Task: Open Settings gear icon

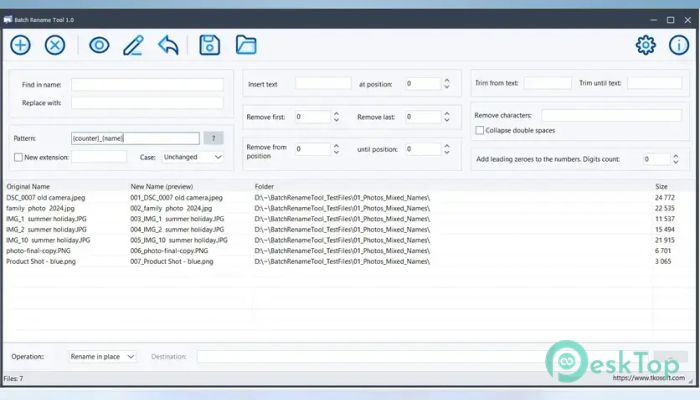Action: pyautogui.click(x=646, y=45)
